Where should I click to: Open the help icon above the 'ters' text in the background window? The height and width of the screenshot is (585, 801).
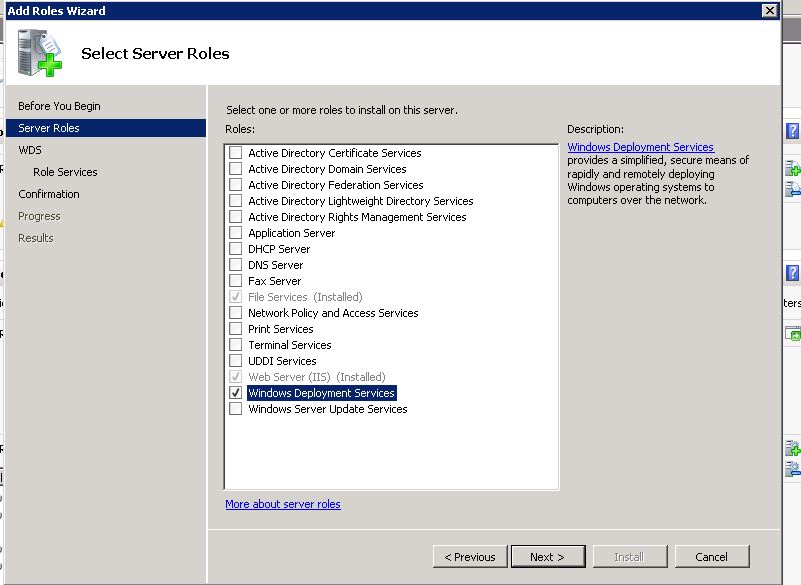(x=792, y=273)
